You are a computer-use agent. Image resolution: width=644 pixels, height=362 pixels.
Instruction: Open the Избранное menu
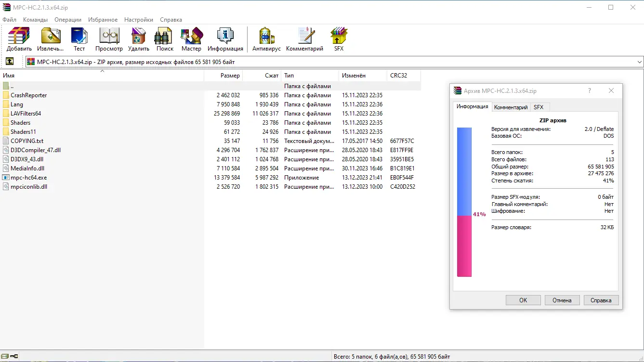(103, 20)
